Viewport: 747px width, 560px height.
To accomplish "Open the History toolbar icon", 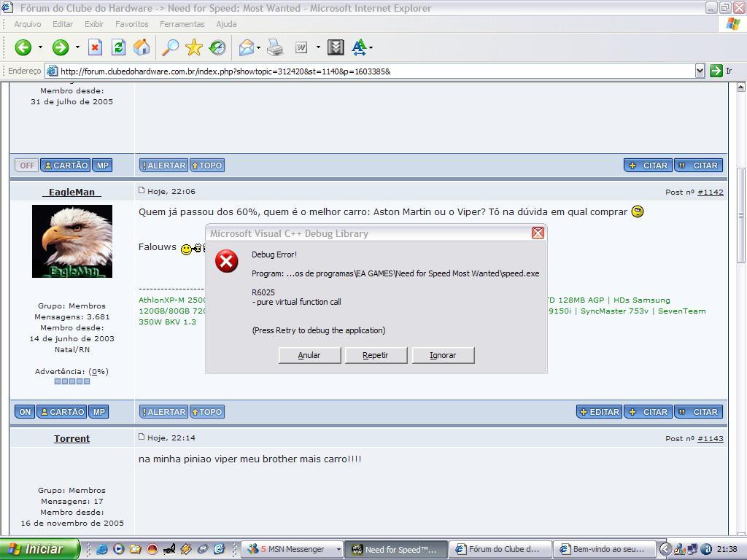I will tap(217, 47).
